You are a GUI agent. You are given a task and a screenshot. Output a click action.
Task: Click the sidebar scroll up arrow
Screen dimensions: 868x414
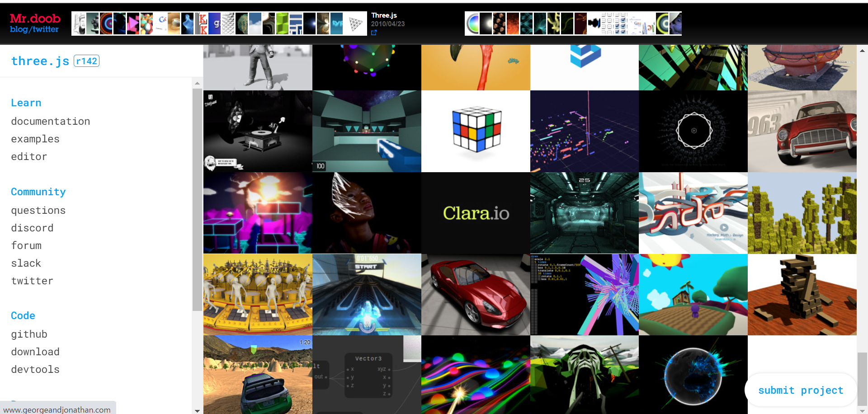pyautogui.click(x=197, y=83)
